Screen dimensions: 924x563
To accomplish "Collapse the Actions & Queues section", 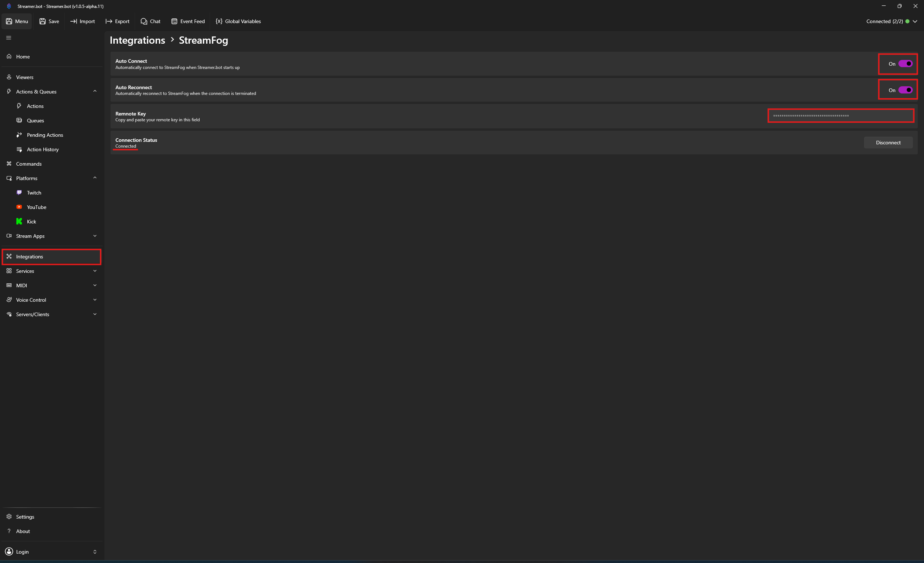I will (95, 91).
